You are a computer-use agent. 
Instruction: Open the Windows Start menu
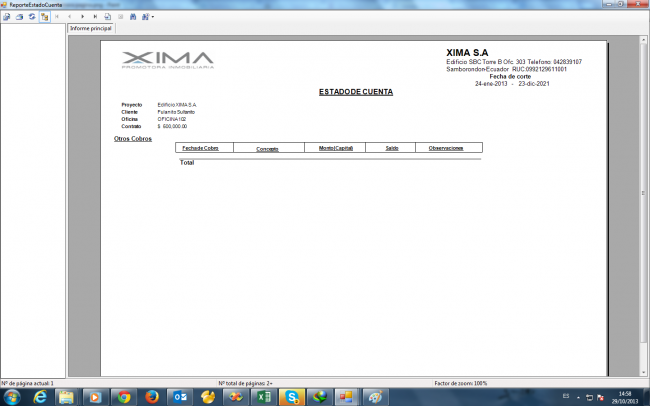point(12,397)
